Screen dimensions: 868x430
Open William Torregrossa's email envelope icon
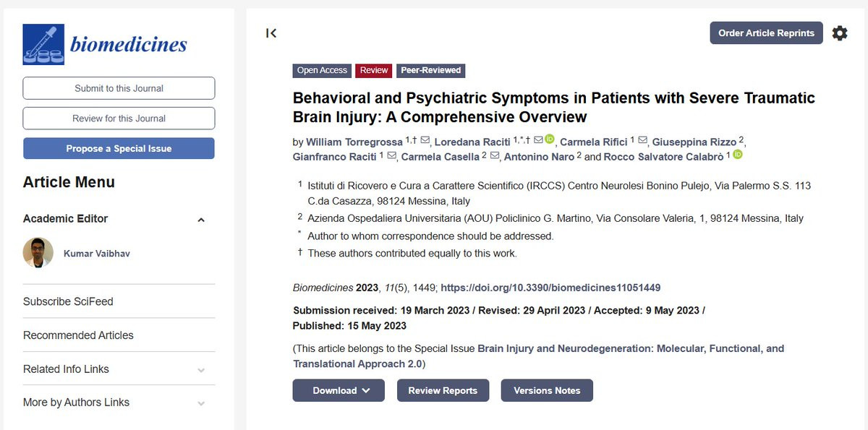[x=425, y=141]
